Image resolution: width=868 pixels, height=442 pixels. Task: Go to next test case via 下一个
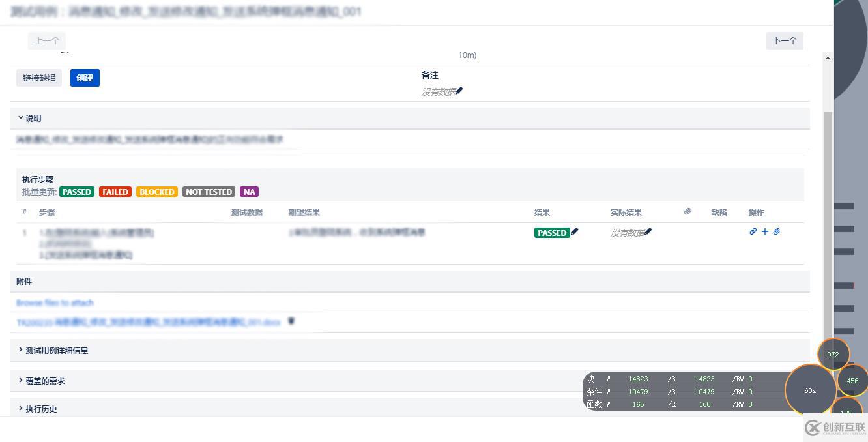(785, 40)
